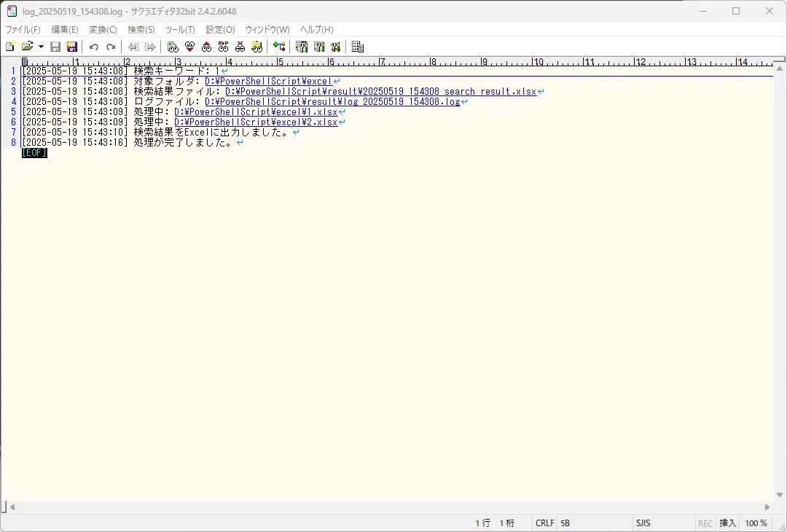Viewport: 787px width, 532px height.
Task: Click the Grep folder search icon
Action: pos(257,47)
